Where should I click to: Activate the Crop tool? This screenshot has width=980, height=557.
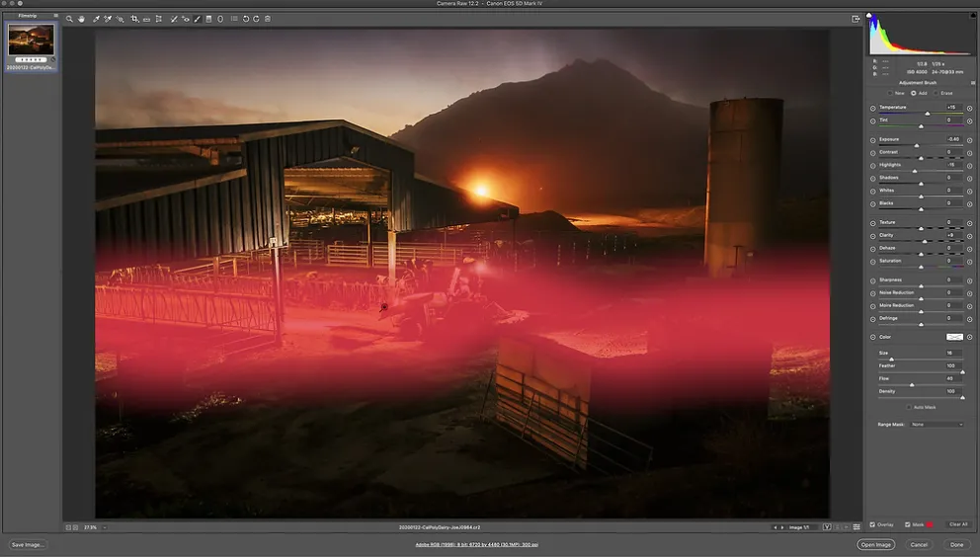tap(134, 19)
